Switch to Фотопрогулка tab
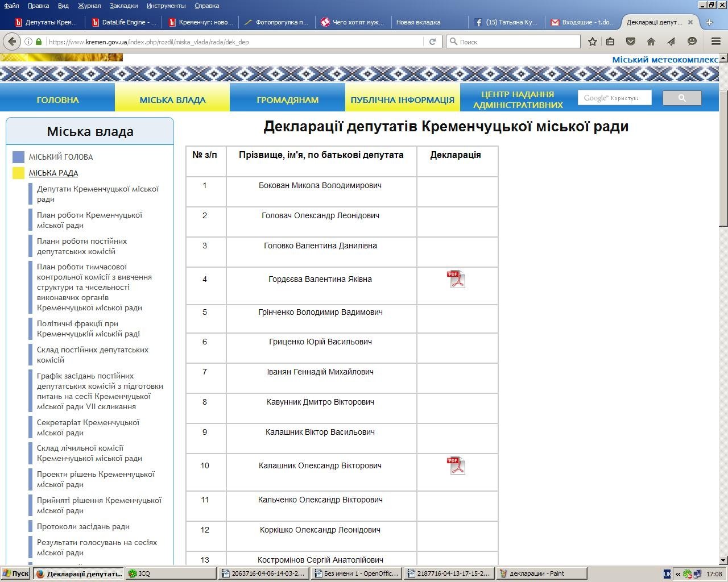Viewport: 728px width, 582px height. (277, 22)
